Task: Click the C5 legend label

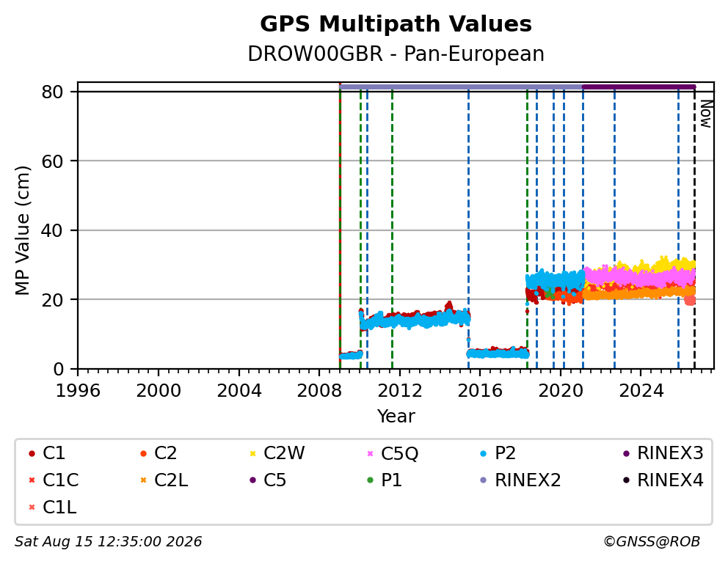Action: pyautogui.click(x=275, y=480)
